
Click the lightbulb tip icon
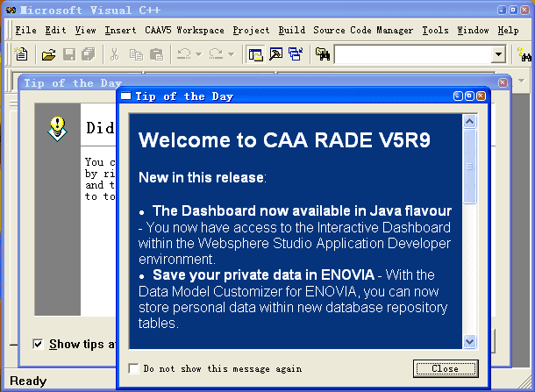pos(57,129)
